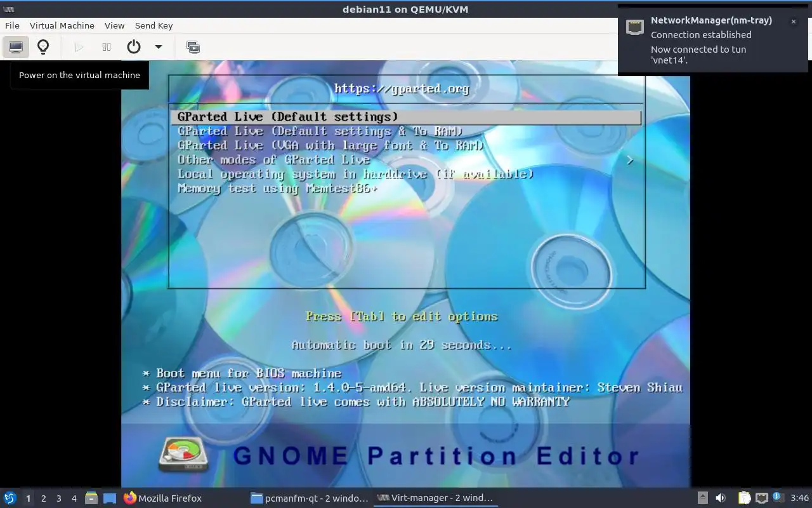
Task: Select 'GParted Live (VGA with large font & To RAM)'
Action: [x=331, y=145]
